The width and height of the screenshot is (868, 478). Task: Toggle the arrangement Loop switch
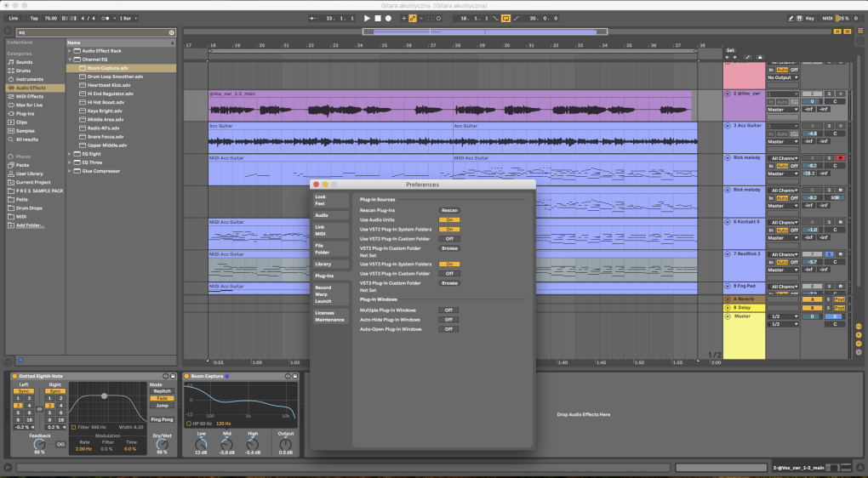coord(505,18)
